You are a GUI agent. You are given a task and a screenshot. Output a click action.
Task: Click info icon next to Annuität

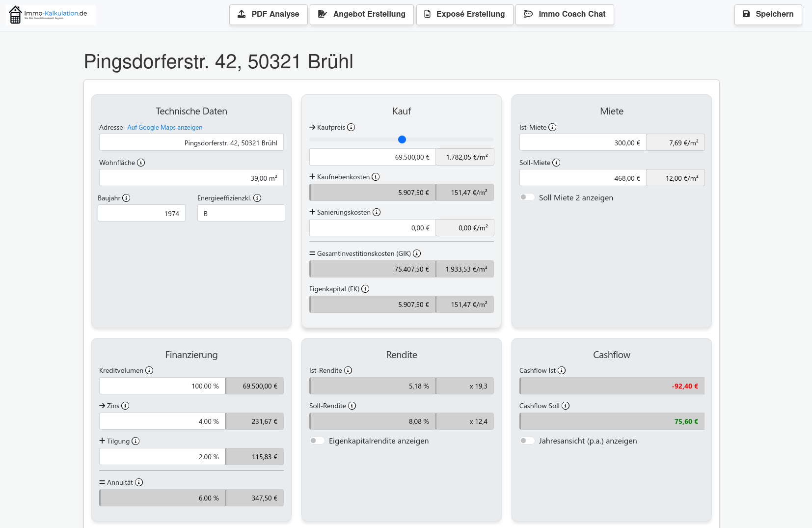[x=139, y=482]
